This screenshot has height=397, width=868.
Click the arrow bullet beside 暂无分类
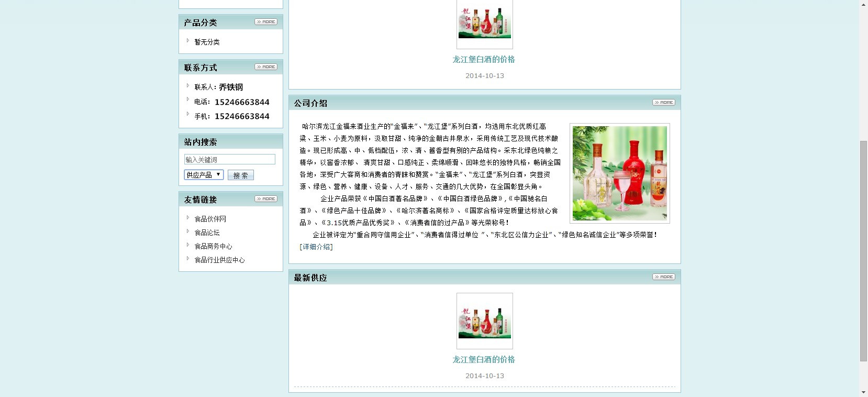(x=188, y=41)
